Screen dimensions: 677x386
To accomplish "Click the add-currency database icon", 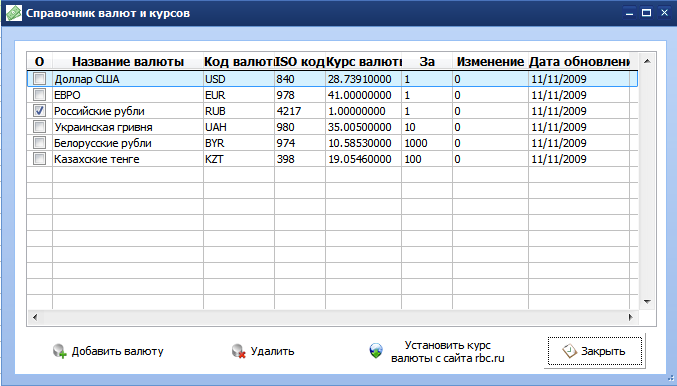I will point(60,351).
